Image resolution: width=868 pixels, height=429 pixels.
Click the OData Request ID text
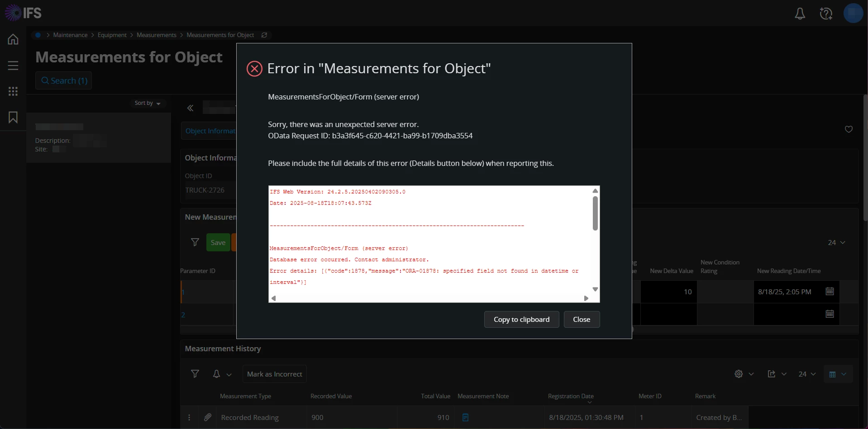click(x=370, y=136)
